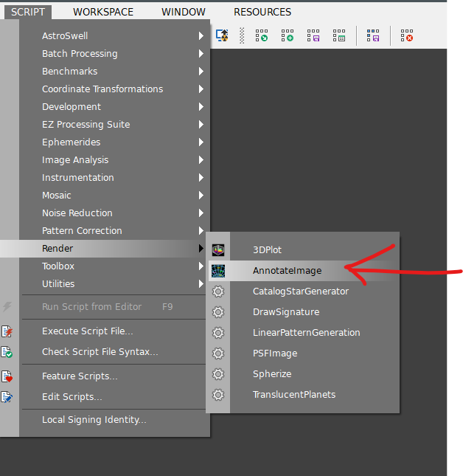Click the 3DPlot script icon
Viewport: 463px width, 476px height.
(x=217, y=250)
